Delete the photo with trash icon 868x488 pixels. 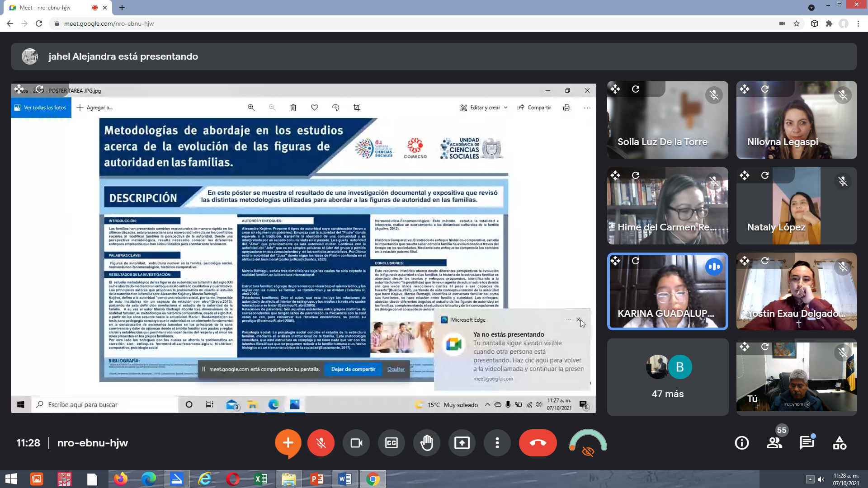(293, 108)
